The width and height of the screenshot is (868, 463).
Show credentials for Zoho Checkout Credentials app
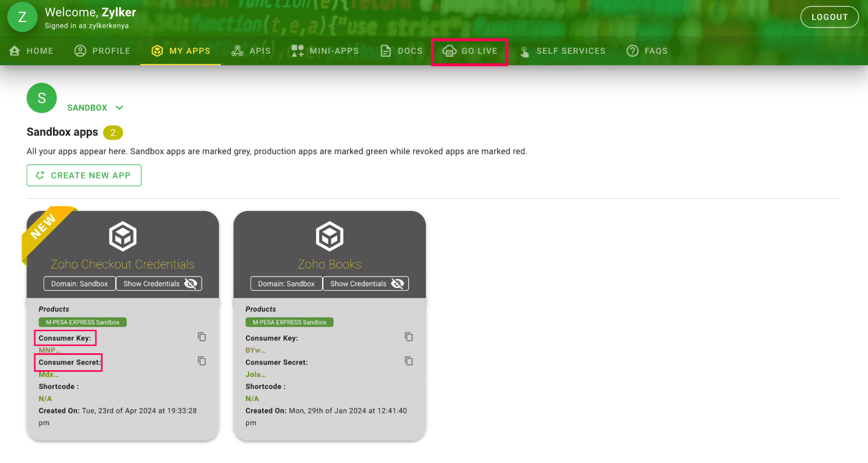click(x=159, y=283)
